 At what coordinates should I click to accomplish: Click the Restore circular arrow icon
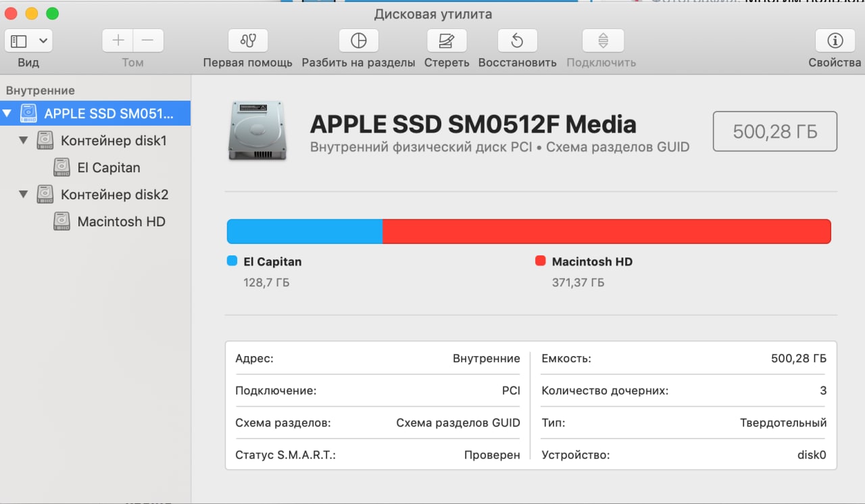click(517, 41)
